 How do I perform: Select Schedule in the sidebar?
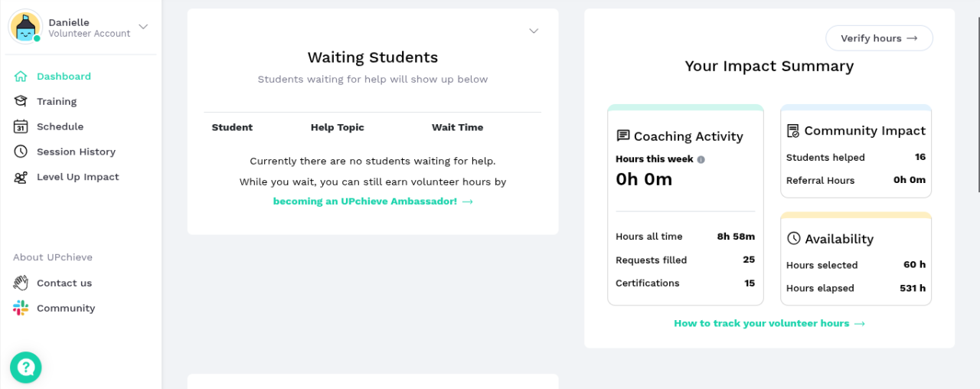(60, 126)
